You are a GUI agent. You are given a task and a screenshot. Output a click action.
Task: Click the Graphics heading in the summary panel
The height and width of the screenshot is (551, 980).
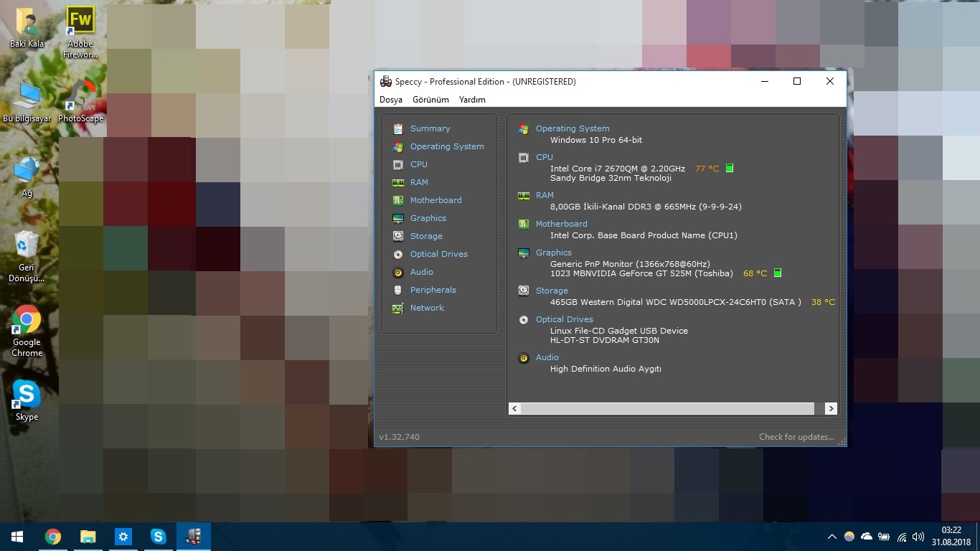tap(554, 253)
